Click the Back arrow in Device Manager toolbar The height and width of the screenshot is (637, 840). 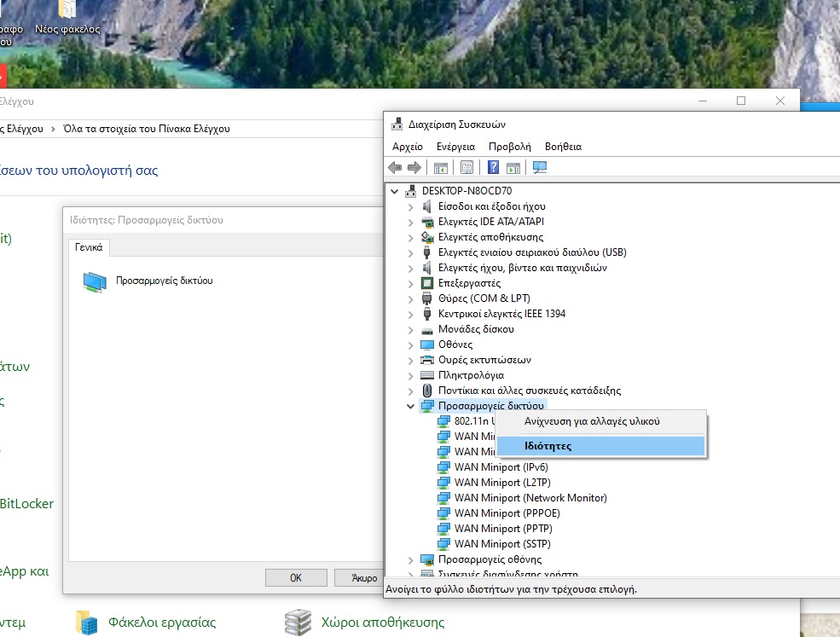[395, 168]
